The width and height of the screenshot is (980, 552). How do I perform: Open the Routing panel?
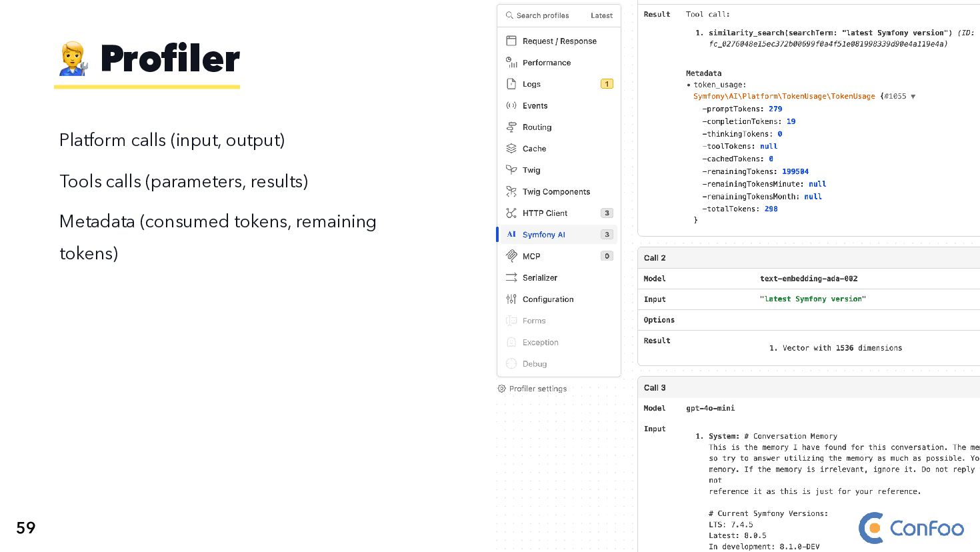[x=559, y=127]
